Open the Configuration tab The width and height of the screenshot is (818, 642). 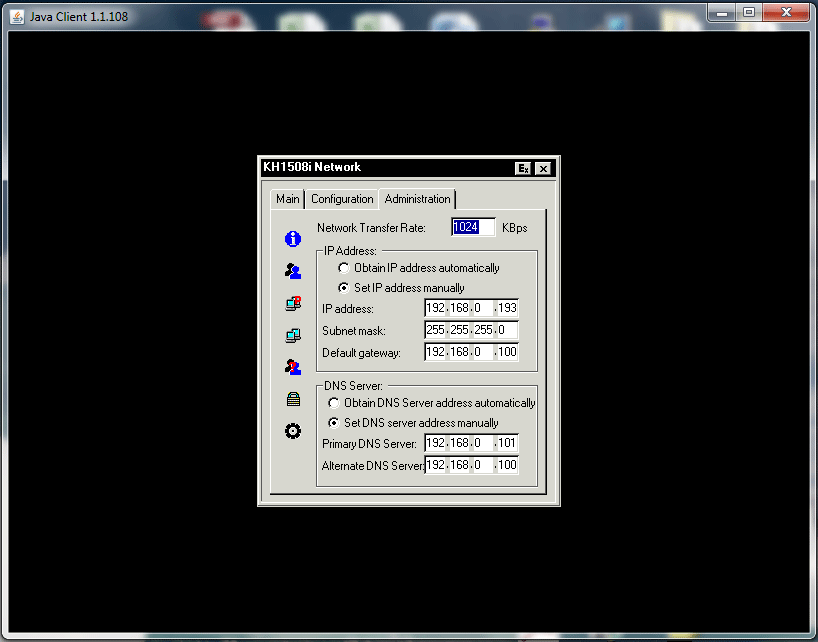[342, 199]
